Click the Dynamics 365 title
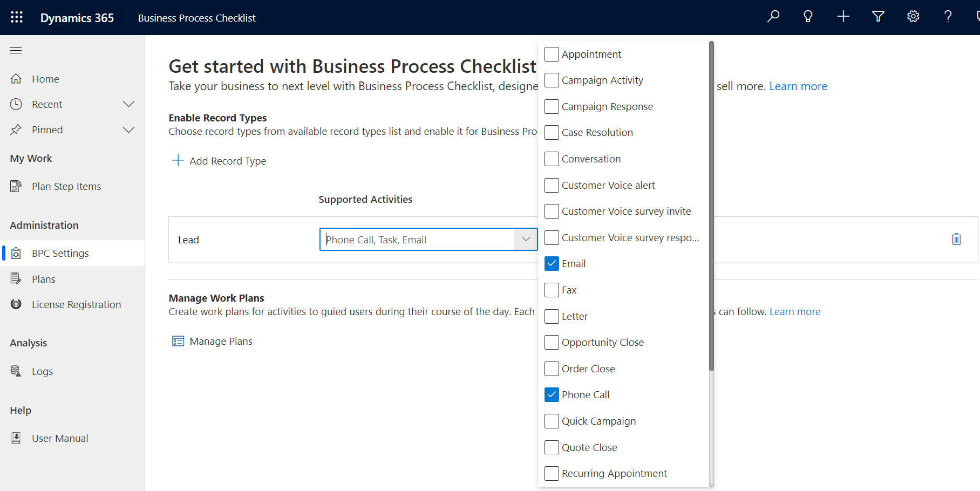The height and width of the screenshot is (491, 980). pyautogui.click(x=77, y=18)
